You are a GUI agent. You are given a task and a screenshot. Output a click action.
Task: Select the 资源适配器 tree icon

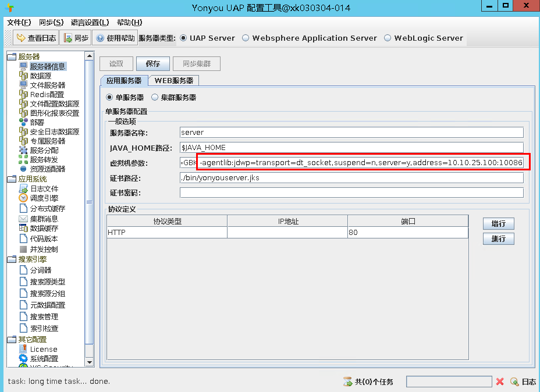tap(23, 169)
